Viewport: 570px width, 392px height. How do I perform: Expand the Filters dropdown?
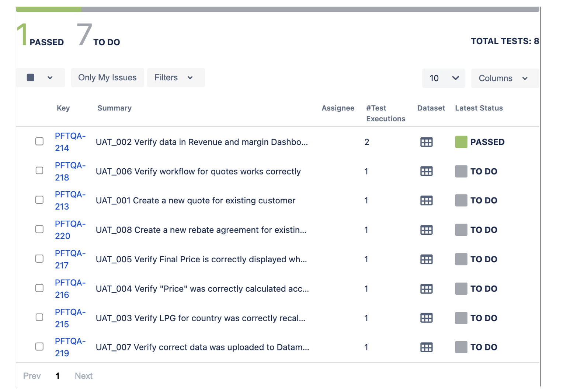pos(175,78)
